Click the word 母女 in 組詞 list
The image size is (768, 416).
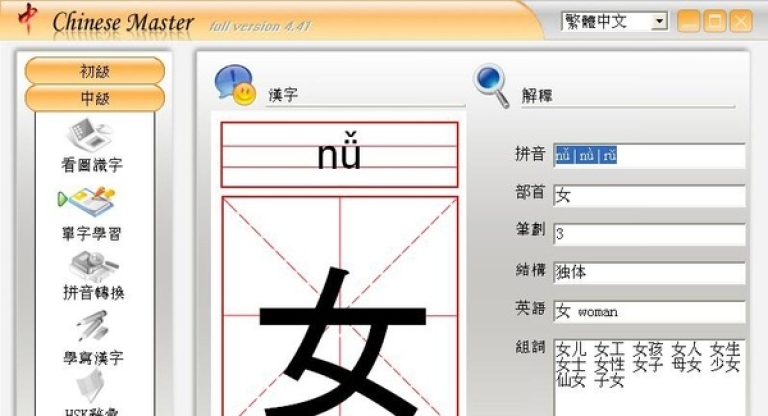[687, 365]
